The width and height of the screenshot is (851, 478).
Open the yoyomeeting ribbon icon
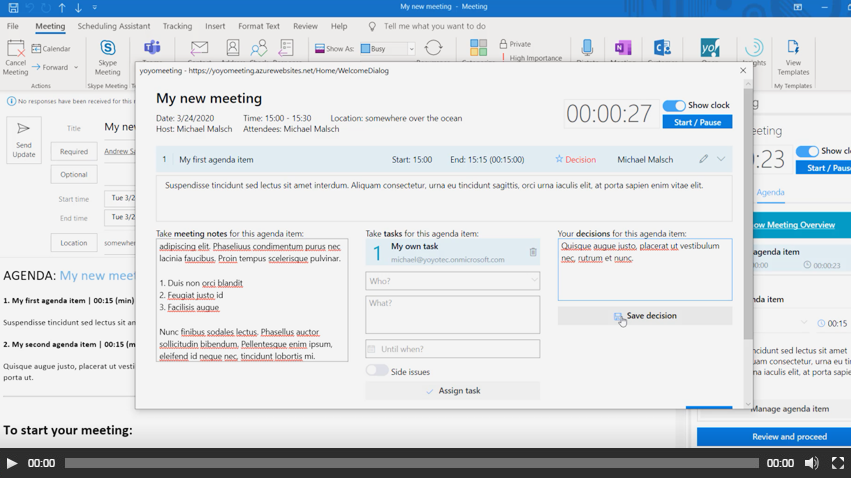[709, 48]
